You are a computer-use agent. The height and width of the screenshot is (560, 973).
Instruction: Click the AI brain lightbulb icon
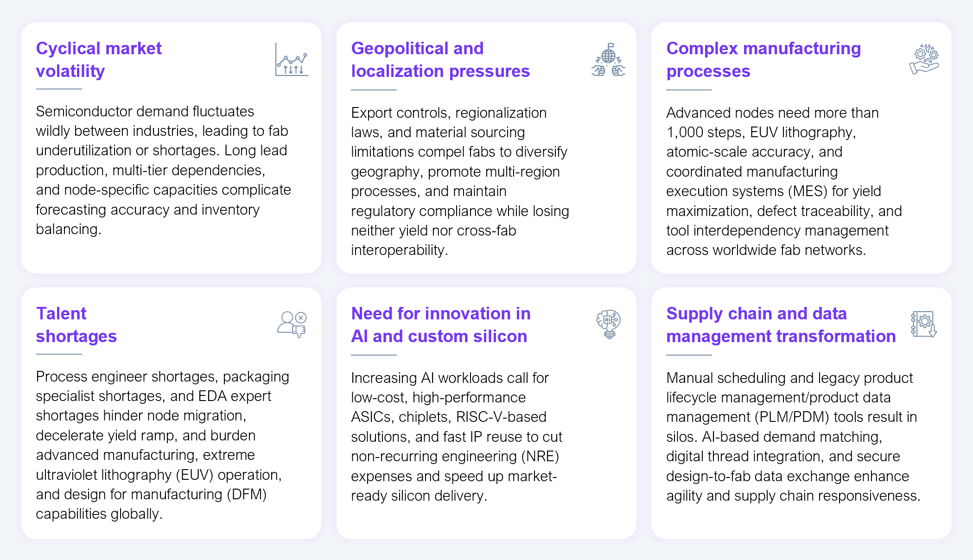[x=608, y=324]
